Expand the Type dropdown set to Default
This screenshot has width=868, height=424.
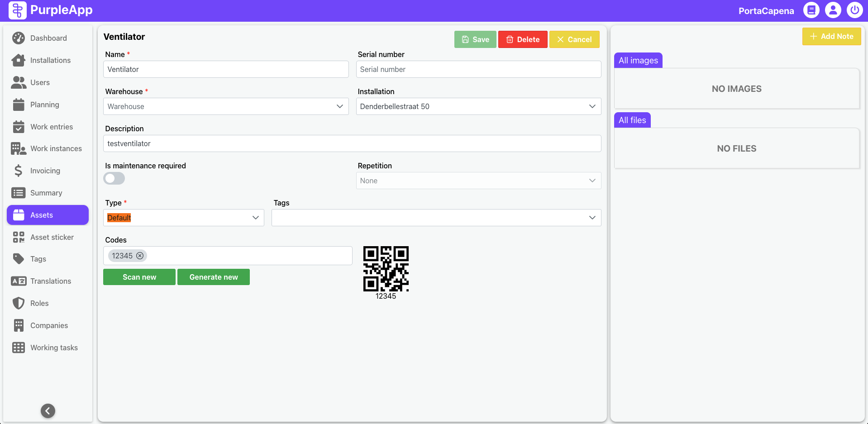pyautogui.click(x=183, y=218)
